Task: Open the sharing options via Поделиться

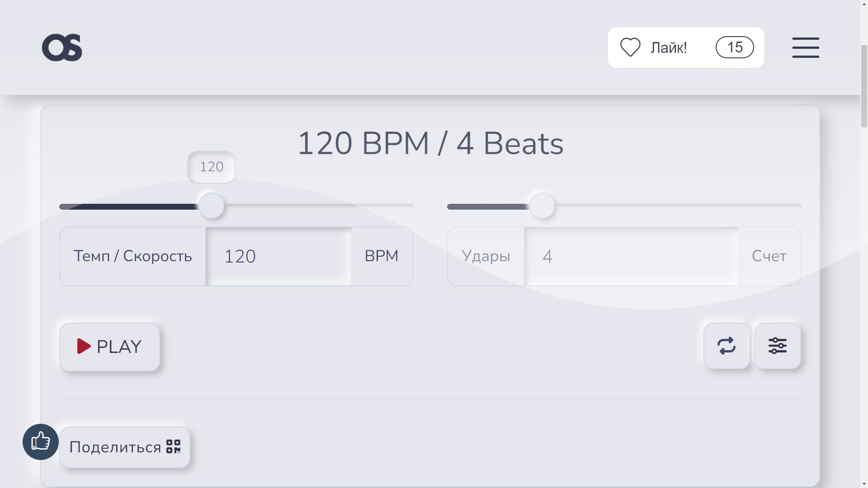Action: (x=124, y=447)
